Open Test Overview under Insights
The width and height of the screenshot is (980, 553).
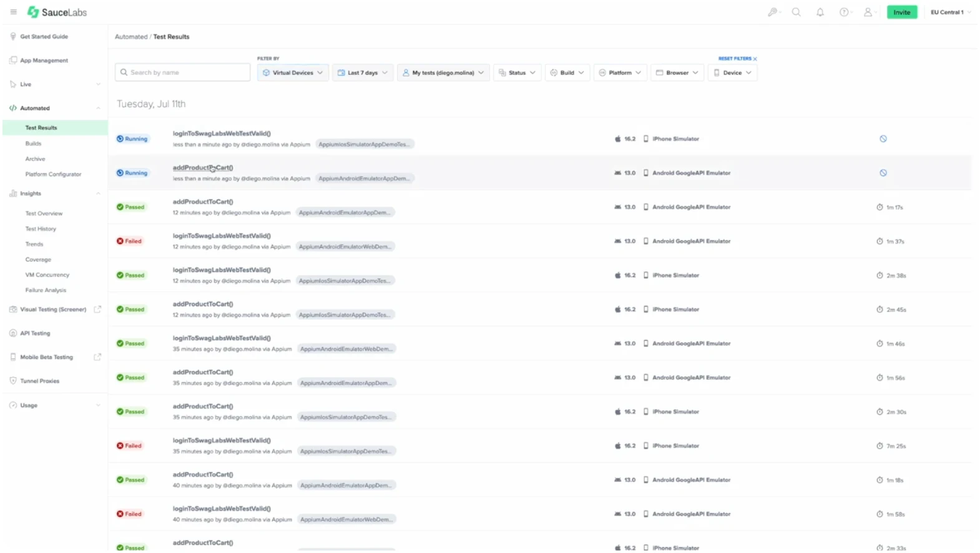[x=44, y=213]
